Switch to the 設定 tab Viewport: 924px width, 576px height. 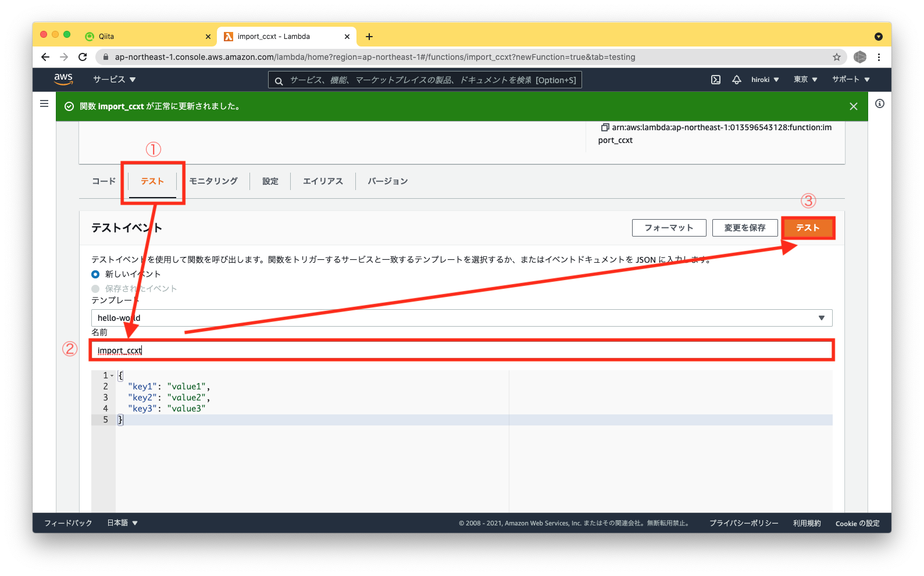270,181
